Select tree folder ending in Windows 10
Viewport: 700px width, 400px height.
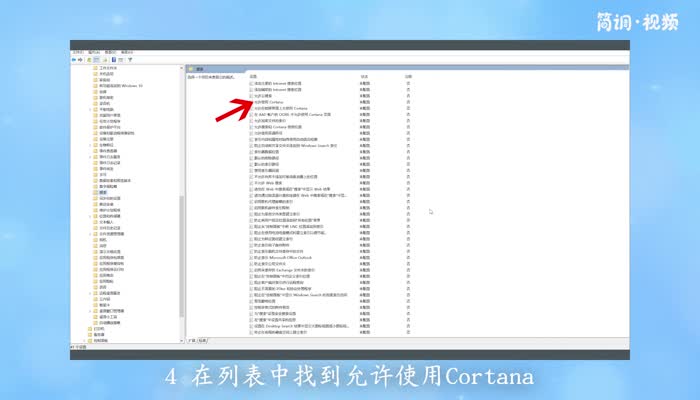[x=121, y=86]
